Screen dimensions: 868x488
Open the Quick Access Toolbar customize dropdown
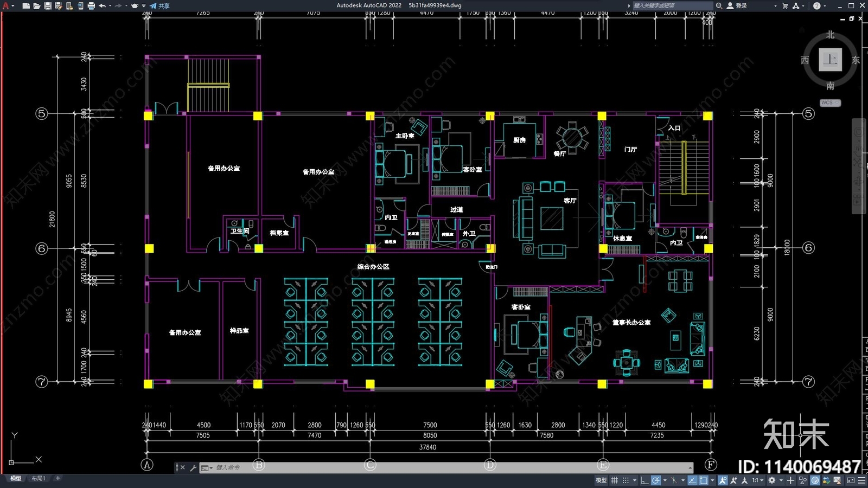click(x=144, y=5)
